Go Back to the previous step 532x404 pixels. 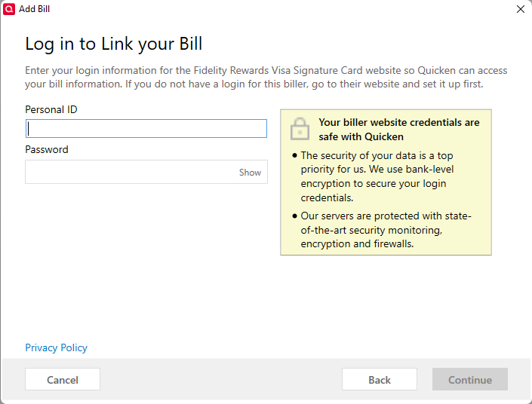pyautogui.click(x=380, y=379)
